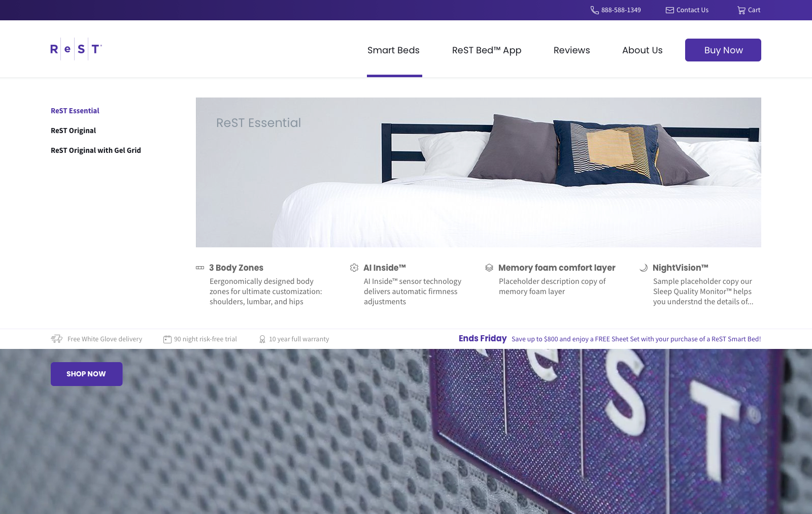Click the ReST Essential bed image
The height and width of the screenshot is (514, 812).
tap(479, 172)
